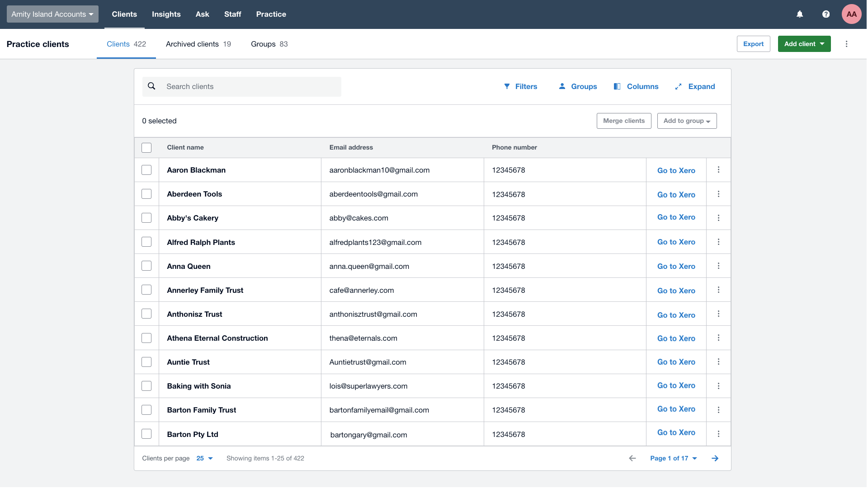Click the Columns icon
This screenshot has width=868, height=488.
click(617, 86)
